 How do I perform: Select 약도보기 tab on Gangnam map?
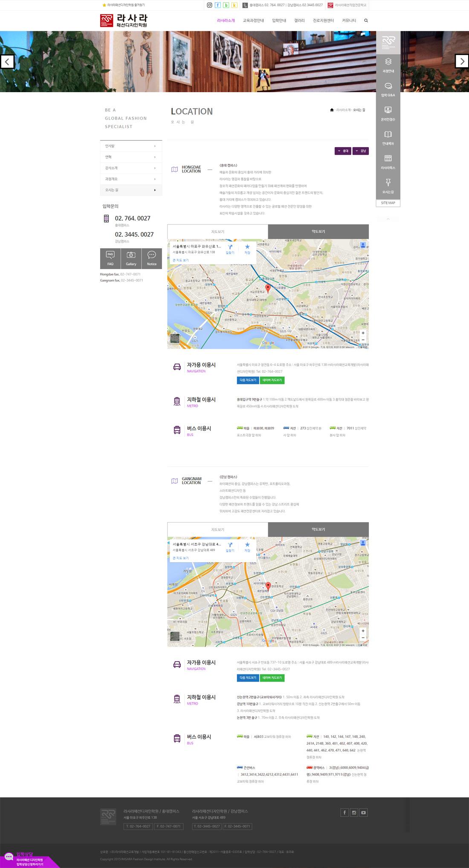(318, 529)
